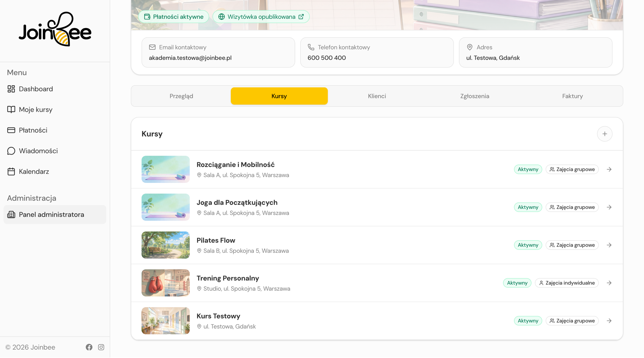Select Panel administratora
The image size is (644, 358).
coord(55,214)
